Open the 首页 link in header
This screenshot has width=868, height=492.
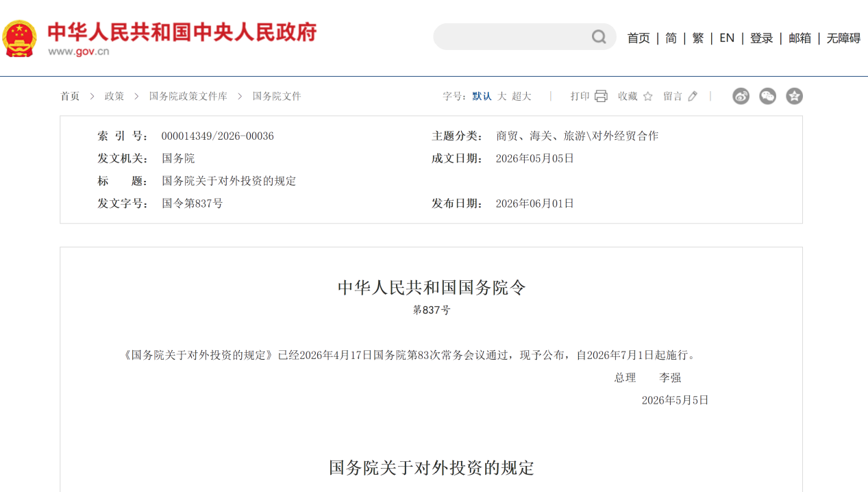638,38
